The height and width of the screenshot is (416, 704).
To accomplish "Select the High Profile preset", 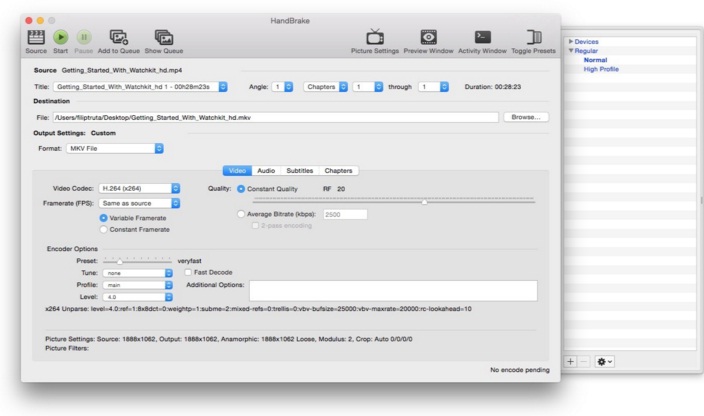I will pos(601,69).
